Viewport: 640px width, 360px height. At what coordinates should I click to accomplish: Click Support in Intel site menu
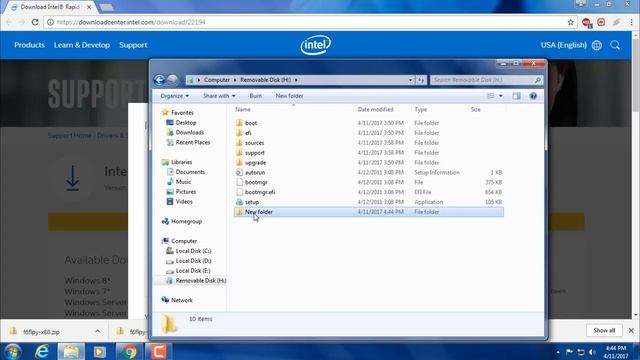point(133,45)
